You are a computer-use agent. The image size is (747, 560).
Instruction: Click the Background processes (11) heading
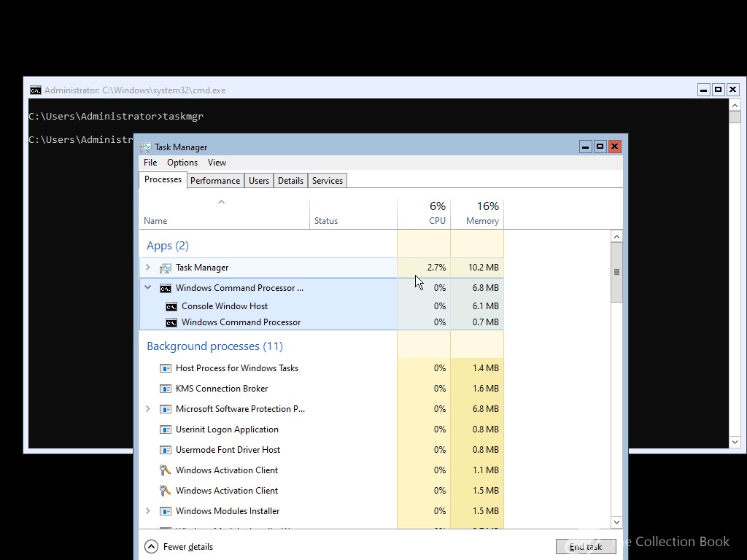[x=215, y=346]
